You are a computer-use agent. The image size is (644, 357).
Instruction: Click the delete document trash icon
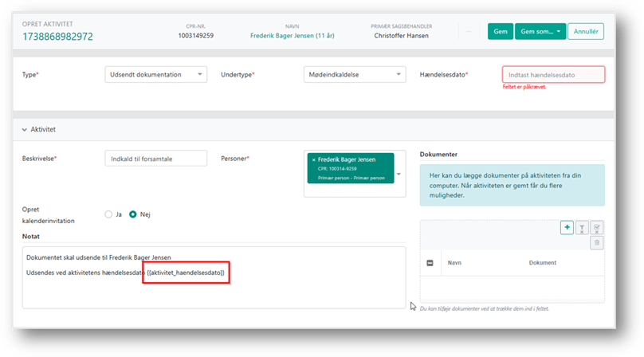[x=597, y=242]
